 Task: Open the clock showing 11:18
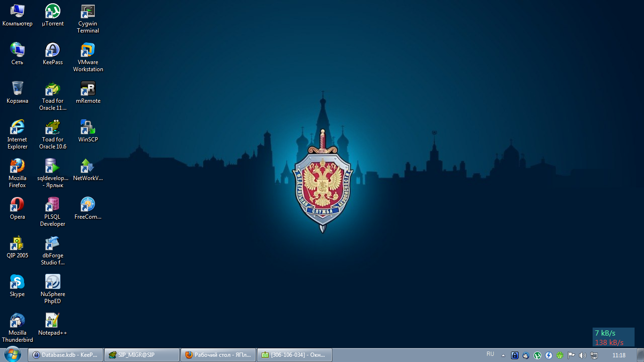click(x=619, y=355)
